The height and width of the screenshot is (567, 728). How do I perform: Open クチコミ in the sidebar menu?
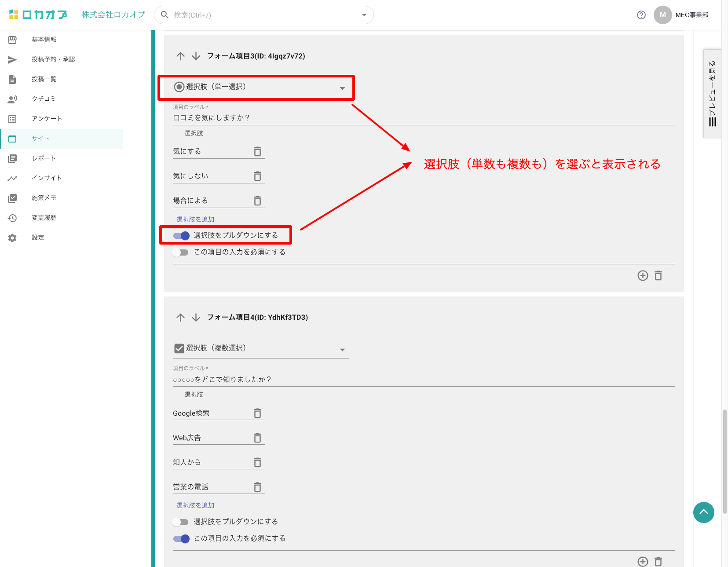click(x=44, y=99)
